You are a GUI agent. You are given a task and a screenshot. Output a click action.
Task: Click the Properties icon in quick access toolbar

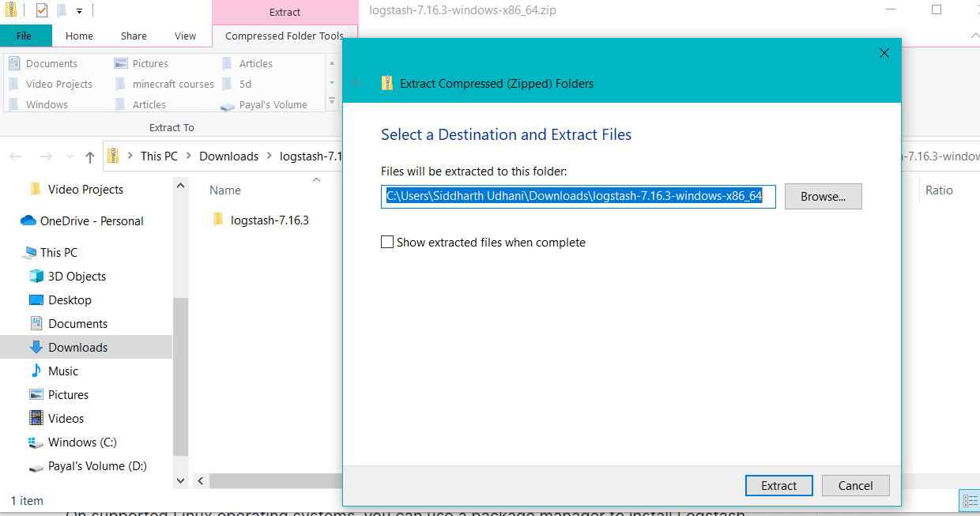[x=42, y=11]
